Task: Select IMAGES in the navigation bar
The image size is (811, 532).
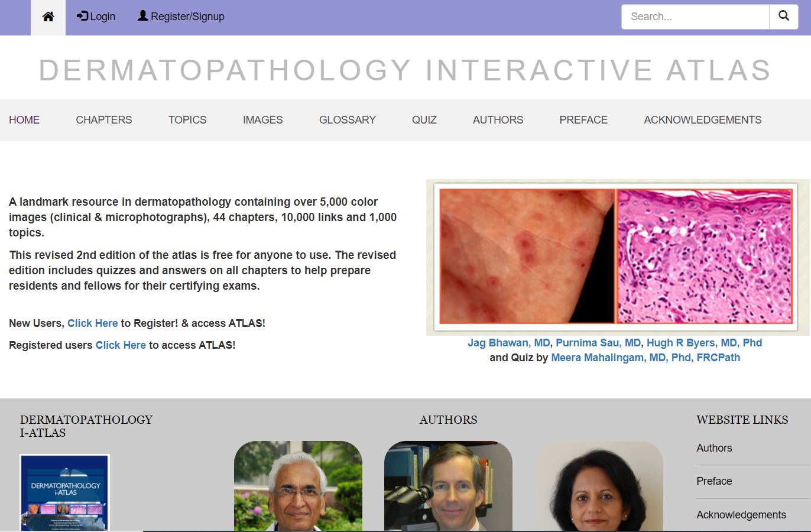Action: pyautogui.click(x=262, y=120)
